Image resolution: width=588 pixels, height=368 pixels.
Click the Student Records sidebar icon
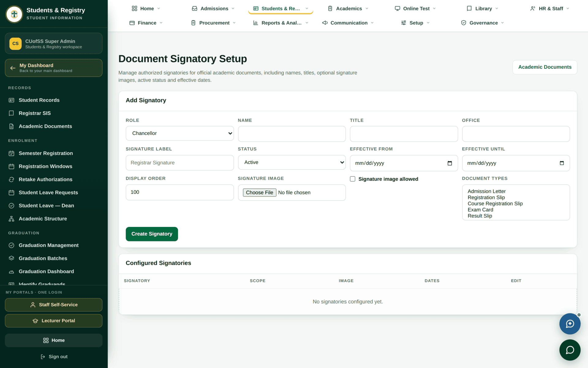(11, 100)
